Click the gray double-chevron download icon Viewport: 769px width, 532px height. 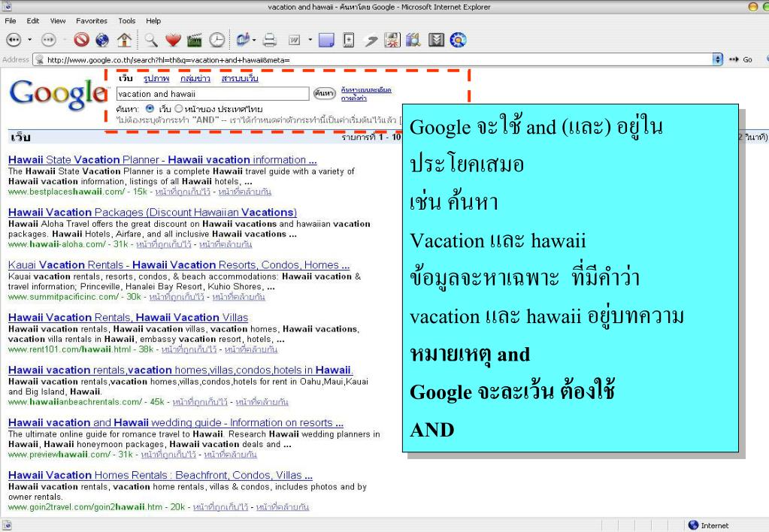coord(436,40)
